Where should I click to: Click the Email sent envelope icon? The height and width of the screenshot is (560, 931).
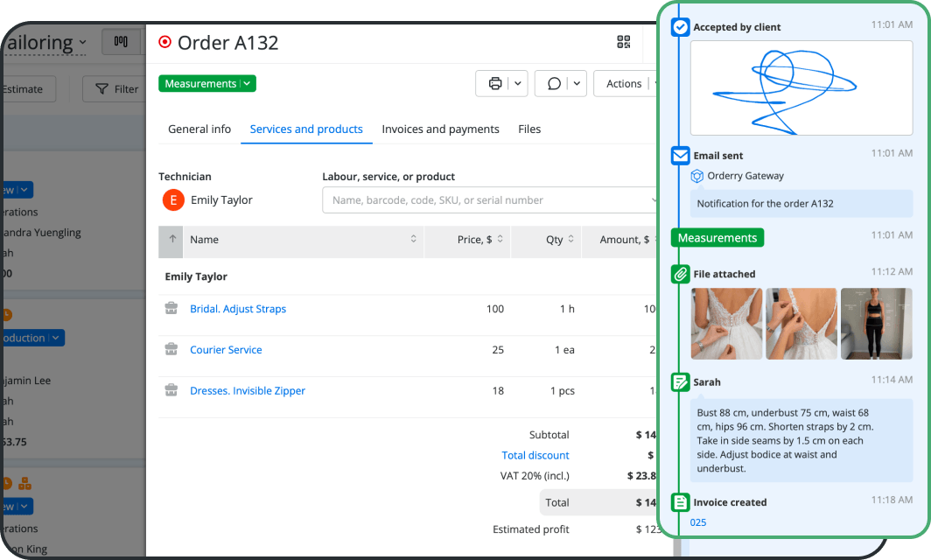pyautogui.click(x=681, y=156)
